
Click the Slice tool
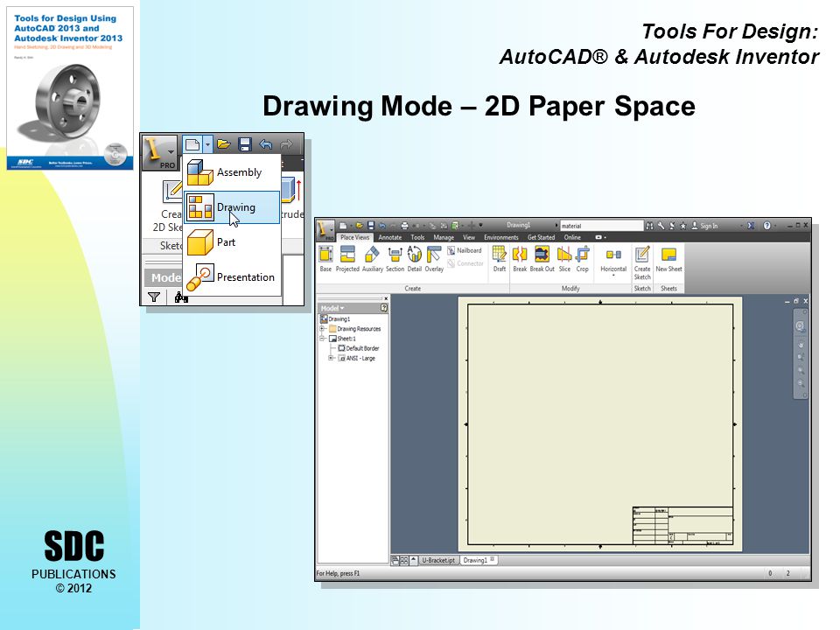(x=564, y=259)
